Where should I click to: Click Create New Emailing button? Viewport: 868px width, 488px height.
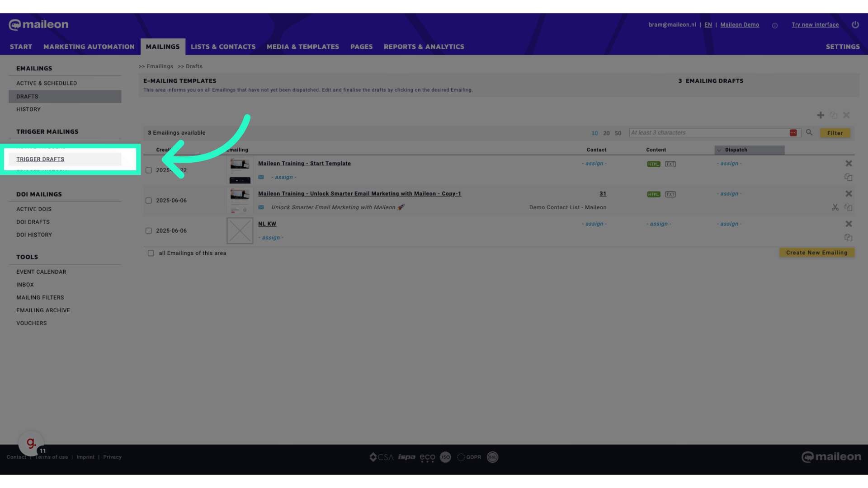pos(817,253)
